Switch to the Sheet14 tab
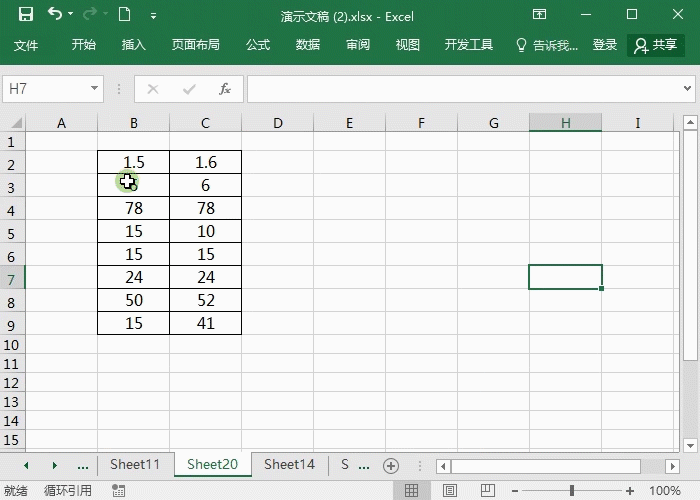This screenshot has height=500, width=700. click(289, 465)
